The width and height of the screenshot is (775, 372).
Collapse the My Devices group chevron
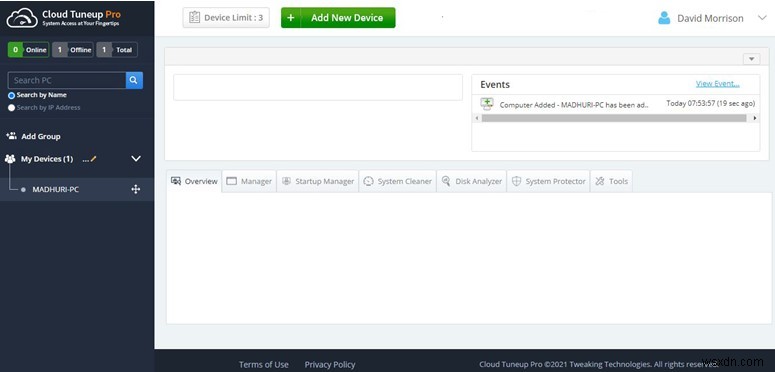tap(136, 159)
